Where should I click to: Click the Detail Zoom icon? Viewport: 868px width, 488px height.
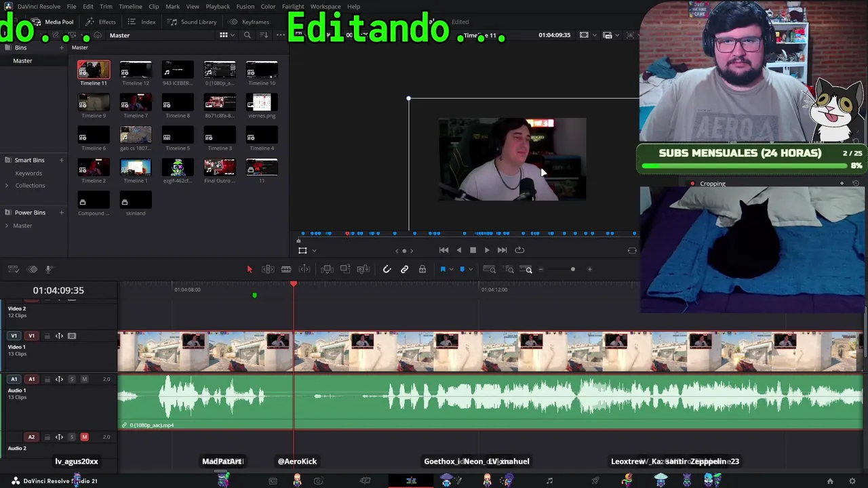tap(509, 270)
